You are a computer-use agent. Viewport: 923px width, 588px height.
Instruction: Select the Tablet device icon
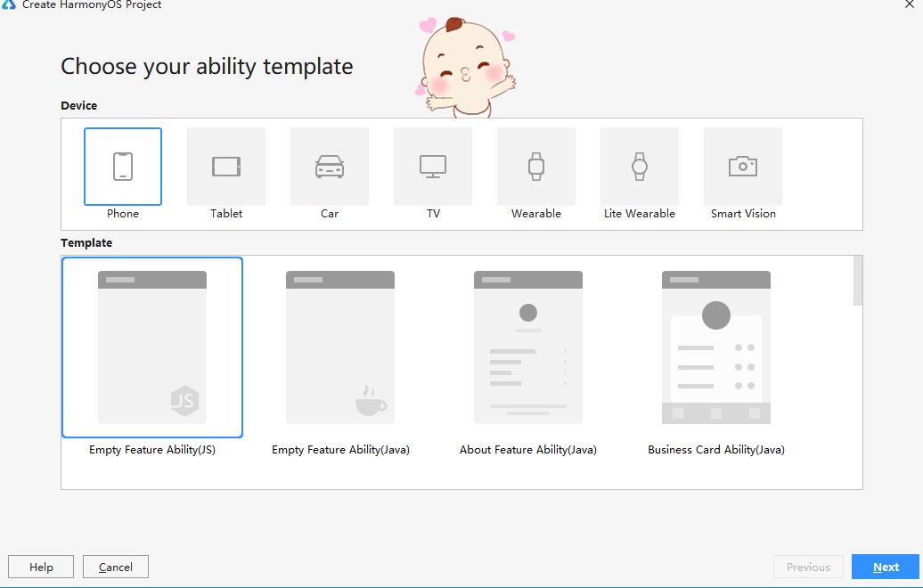[x=226, y=167]
